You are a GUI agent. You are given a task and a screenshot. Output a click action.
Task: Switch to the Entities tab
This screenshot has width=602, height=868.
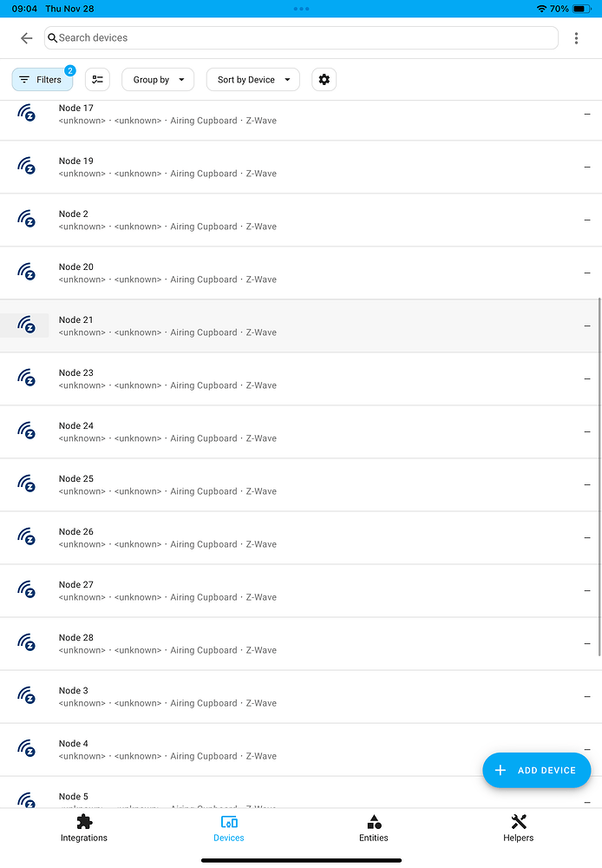(x=373, y=828)
